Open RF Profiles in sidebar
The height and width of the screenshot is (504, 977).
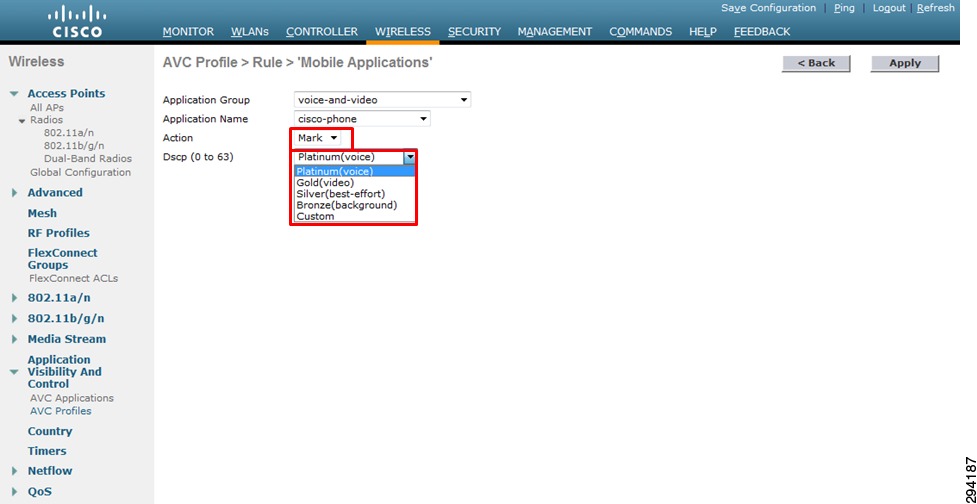coord(59,233)
